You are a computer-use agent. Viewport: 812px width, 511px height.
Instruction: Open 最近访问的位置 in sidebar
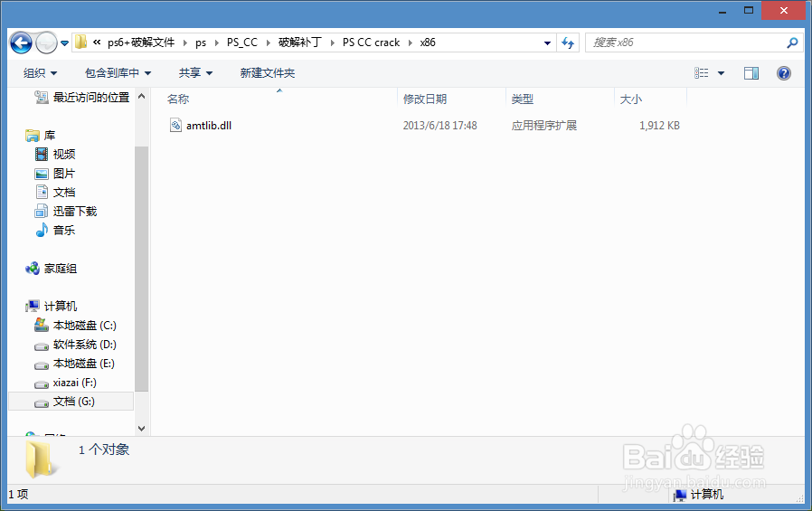point(91,98)
